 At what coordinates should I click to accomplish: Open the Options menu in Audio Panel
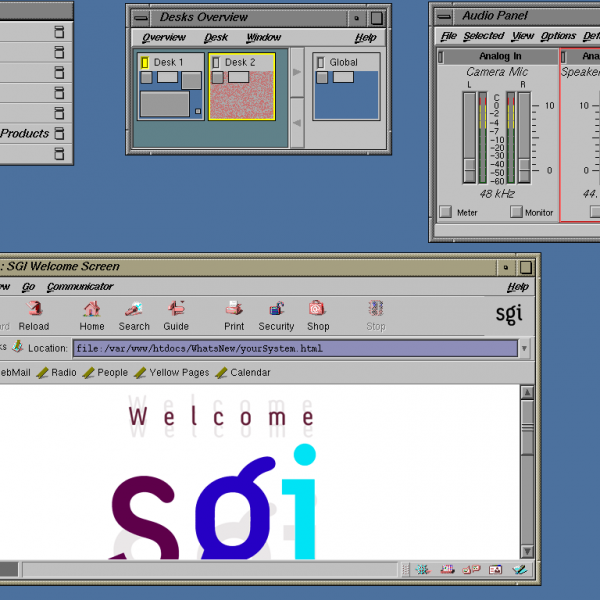point(558,36)
